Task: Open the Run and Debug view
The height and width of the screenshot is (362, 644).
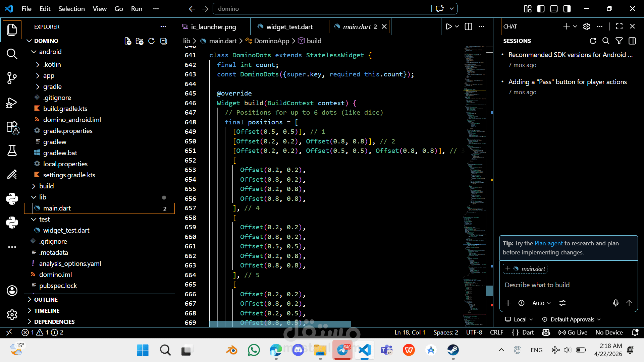Action: 12,103
